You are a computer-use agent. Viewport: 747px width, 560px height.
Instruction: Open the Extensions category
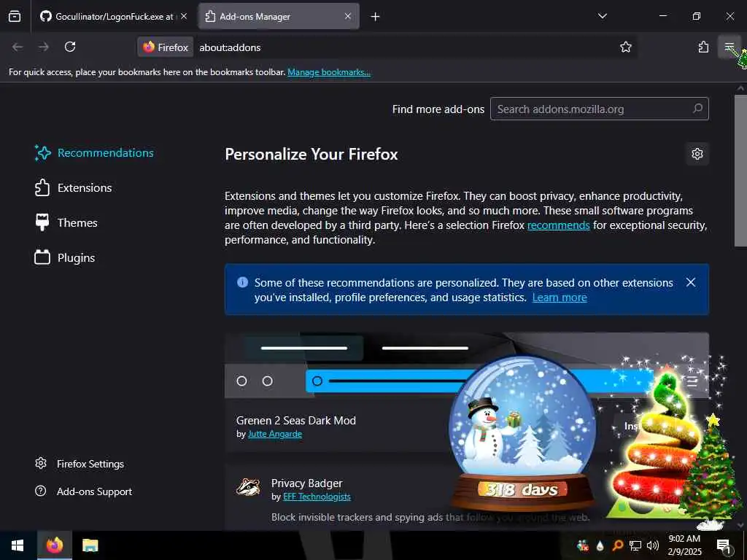[74, 187]
